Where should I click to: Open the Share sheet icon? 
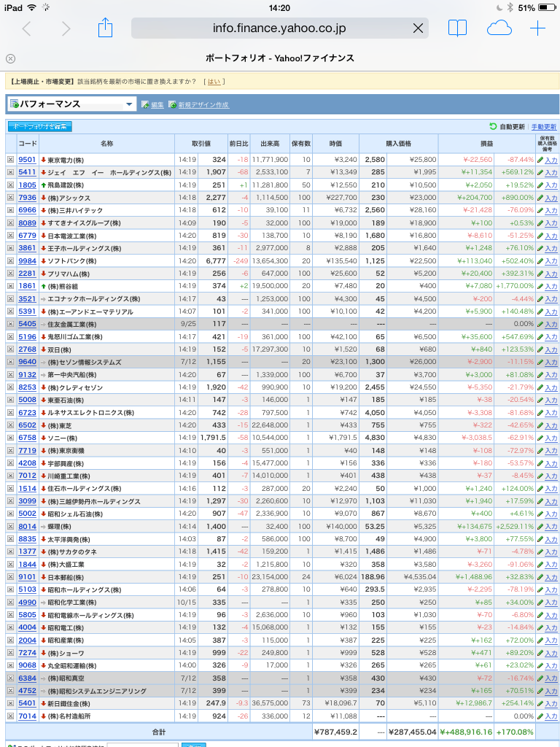click(105, 28)
